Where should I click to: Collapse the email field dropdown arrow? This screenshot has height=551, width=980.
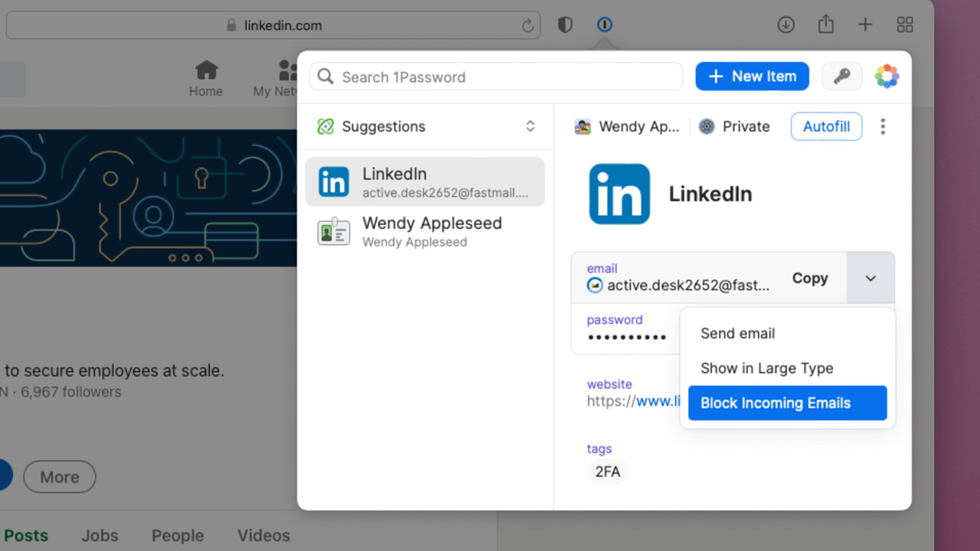click(x=871, y=279)
